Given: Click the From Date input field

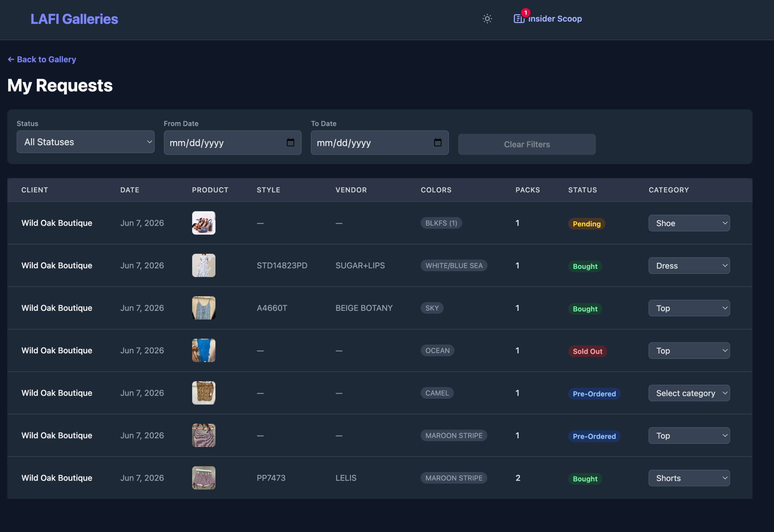Looking at the screenshot, I should point(232,142).
